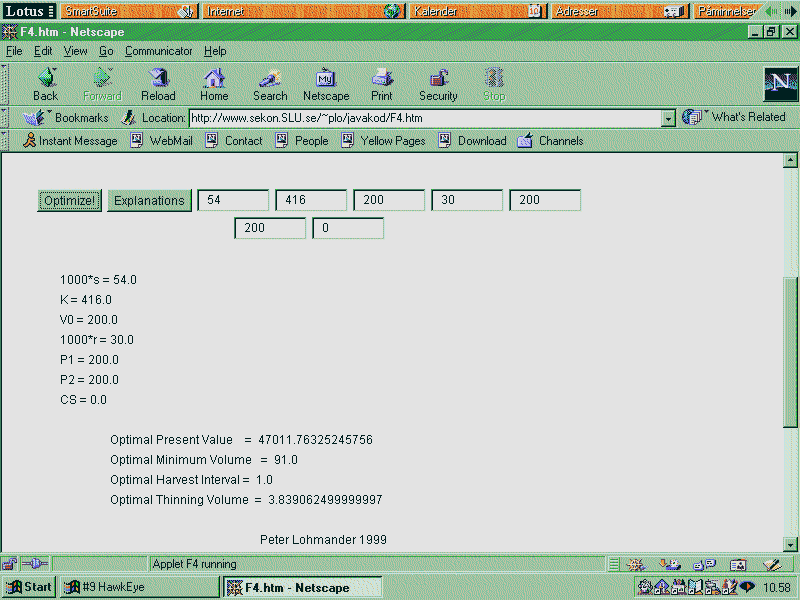Click the What's Related icon
This screenshot has height=600, width=800.
[692, 117]
